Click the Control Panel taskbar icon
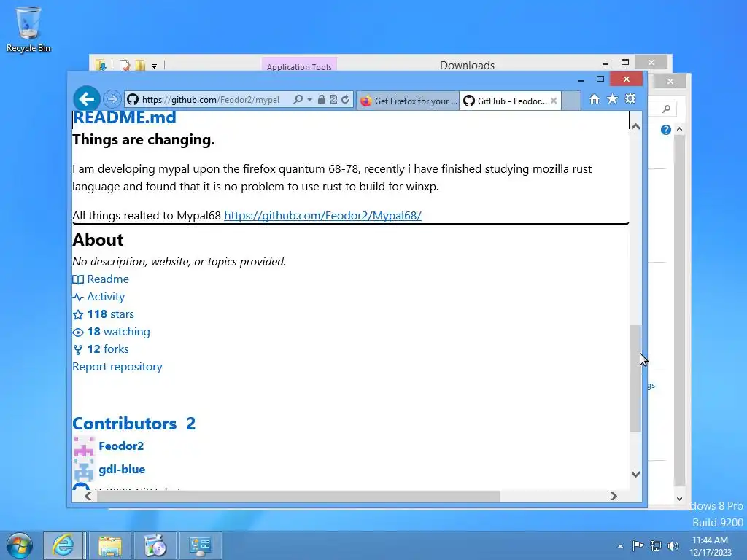 pyautogui.click(x=200, y=545)
